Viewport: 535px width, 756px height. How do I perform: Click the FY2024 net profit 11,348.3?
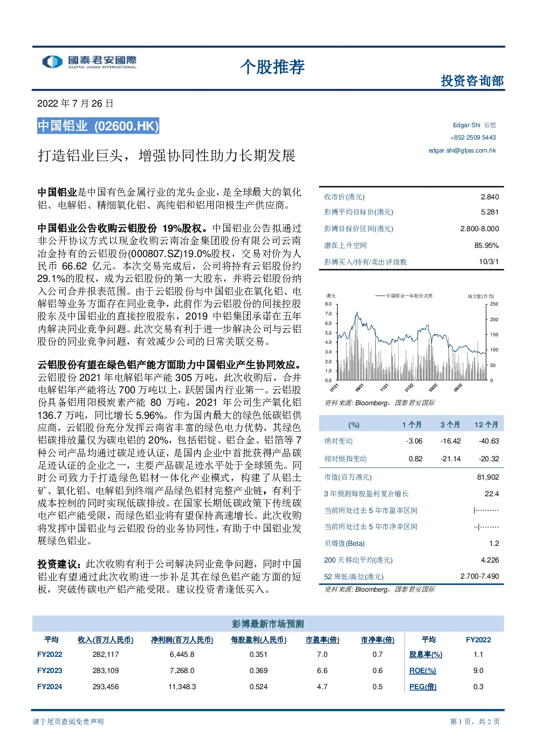point(182,687)
